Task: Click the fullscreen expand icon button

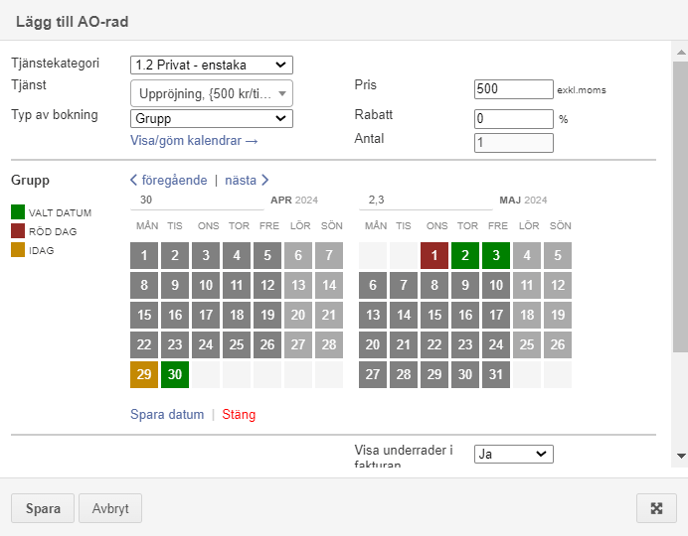Action: [x=656, y=508]
